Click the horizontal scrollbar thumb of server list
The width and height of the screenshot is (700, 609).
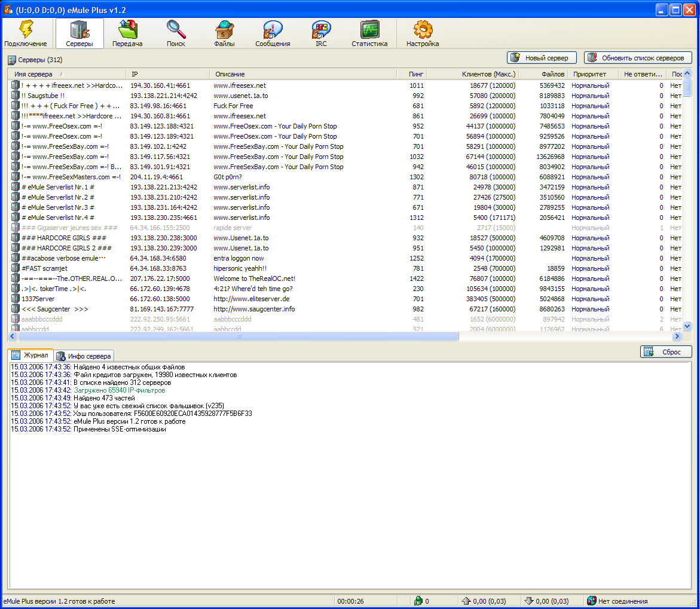[x=238, y=336]
